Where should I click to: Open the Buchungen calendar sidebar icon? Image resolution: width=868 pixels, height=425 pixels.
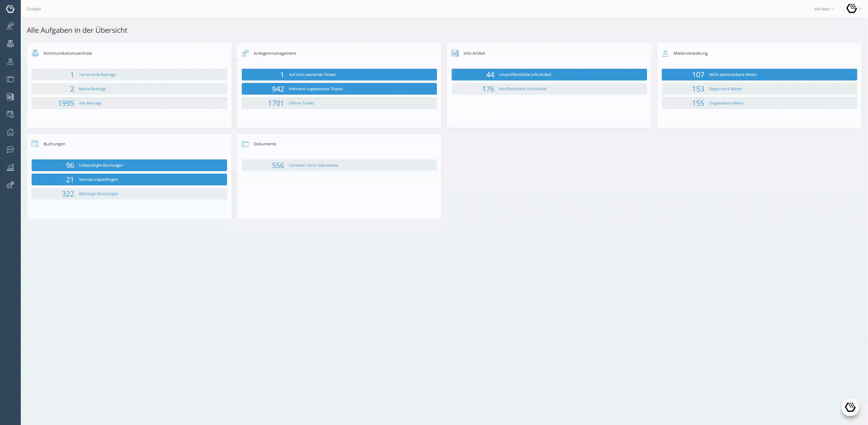point(10,114)
